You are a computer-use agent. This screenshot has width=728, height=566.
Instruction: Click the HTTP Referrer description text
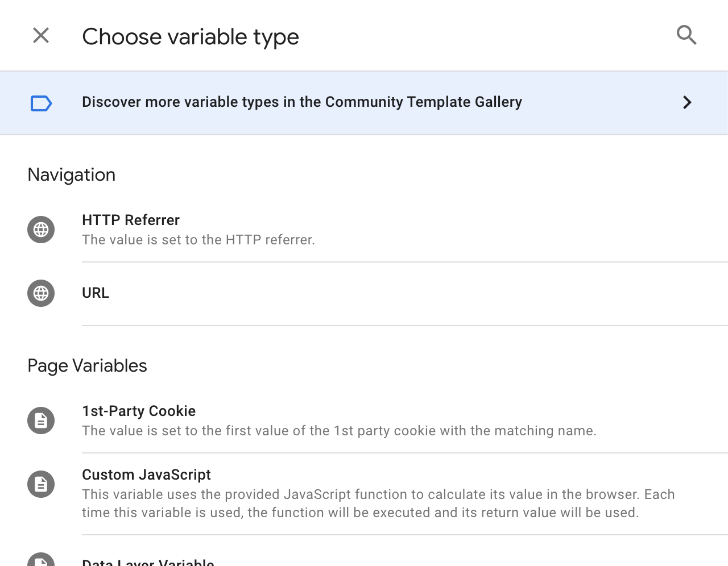click(198, 240)
